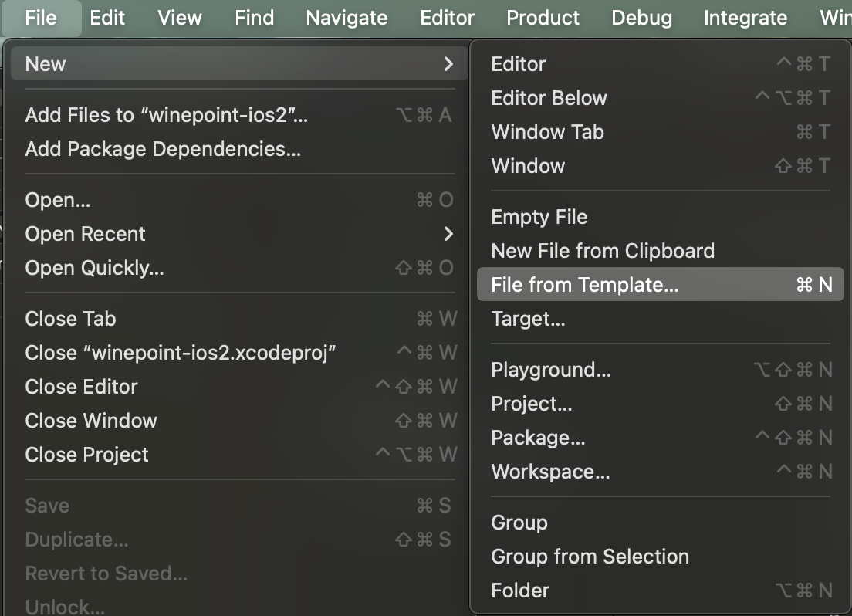Select Target… in the submenu
The image size is (852, 616).
coord(528,319)
